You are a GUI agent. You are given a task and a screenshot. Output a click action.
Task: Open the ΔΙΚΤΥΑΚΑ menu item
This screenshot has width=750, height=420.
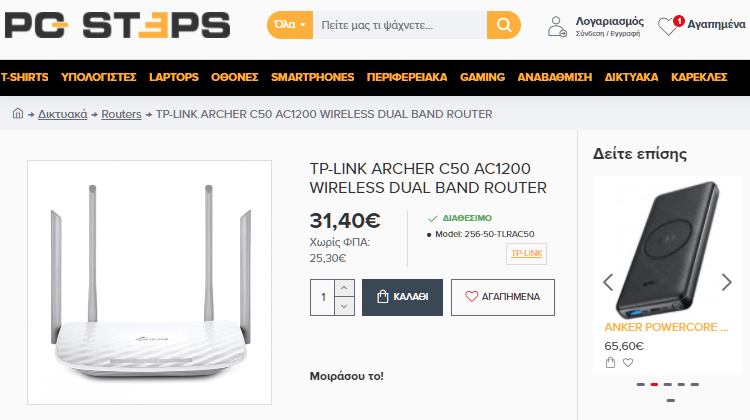pyautogui.click(x=631, y=77)
